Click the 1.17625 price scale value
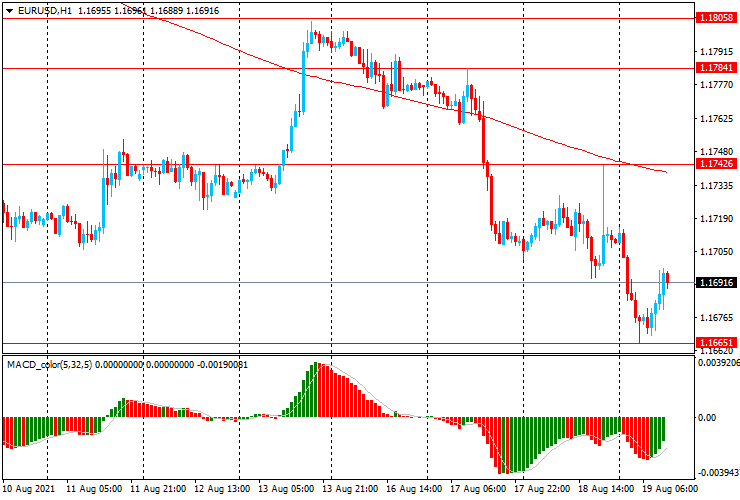The width and height of the screenshot is (740, 500). (717, 119)
